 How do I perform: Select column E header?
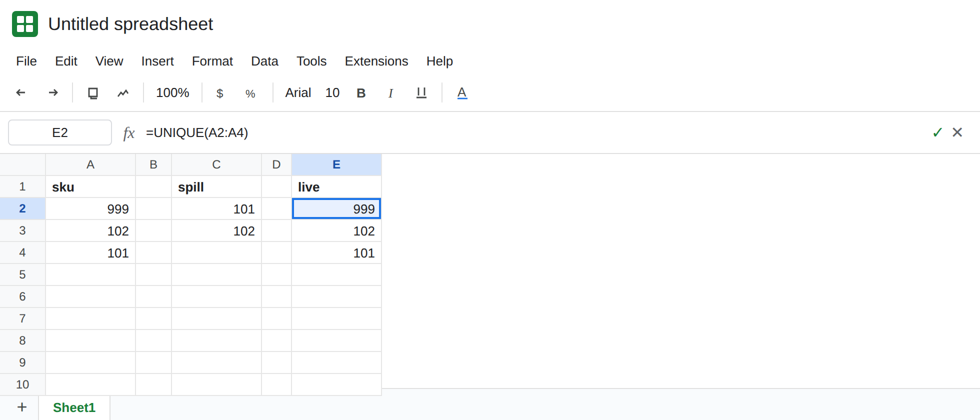(x=336, y=164)
